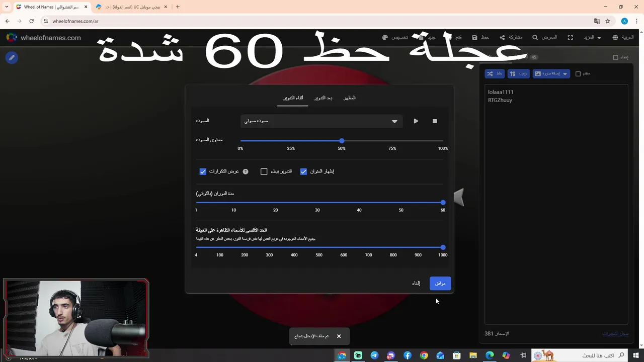The width and height of the screenshot is (644, 362).
Task: Open Microsoft Edge from the taskbar
Action: 490,355
